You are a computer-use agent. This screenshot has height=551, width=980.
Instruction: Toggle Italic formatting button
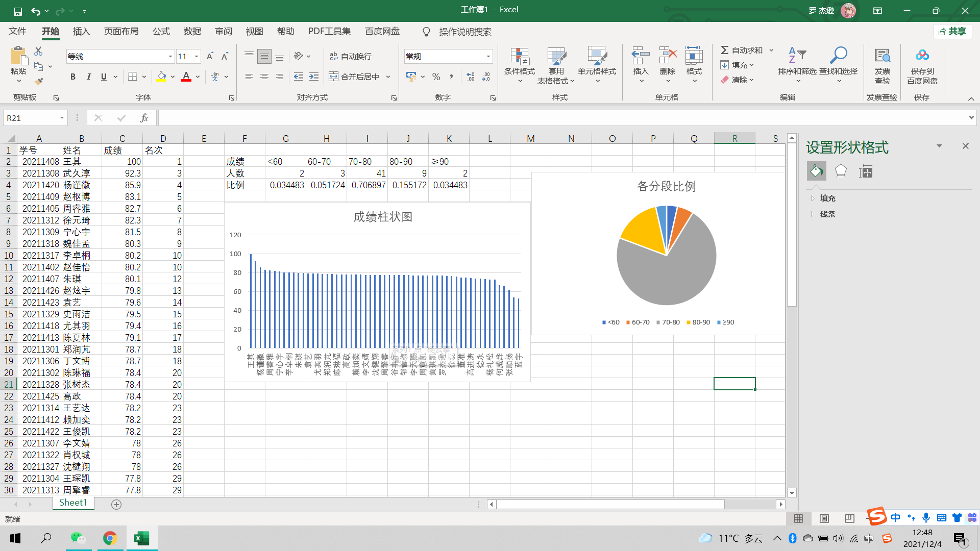[89, 77]
